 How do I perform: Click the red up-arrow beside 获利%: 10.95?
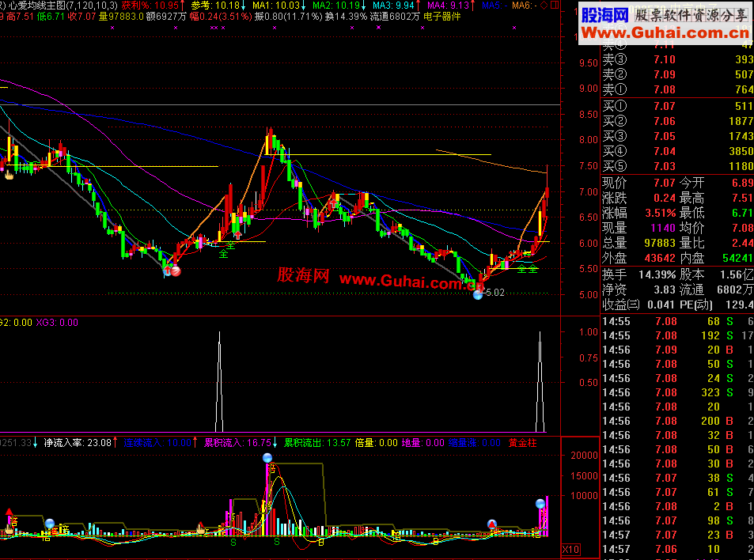182,6
